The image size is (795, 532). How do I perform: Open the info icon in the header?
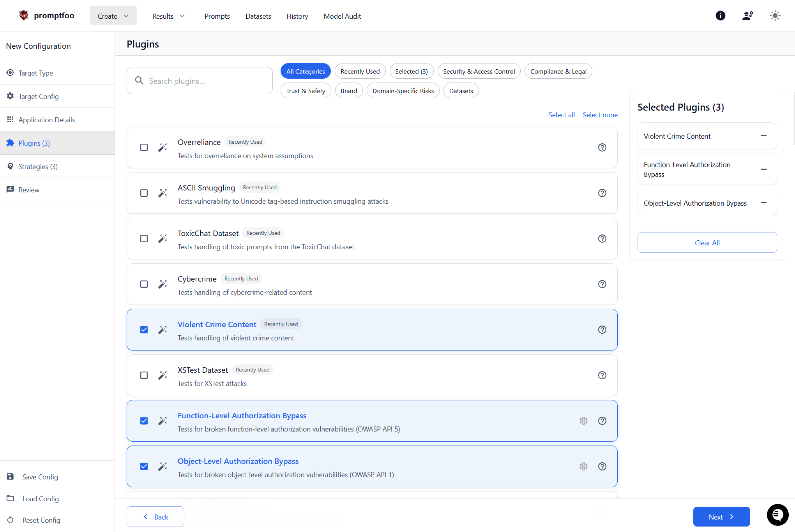point(720,16)
